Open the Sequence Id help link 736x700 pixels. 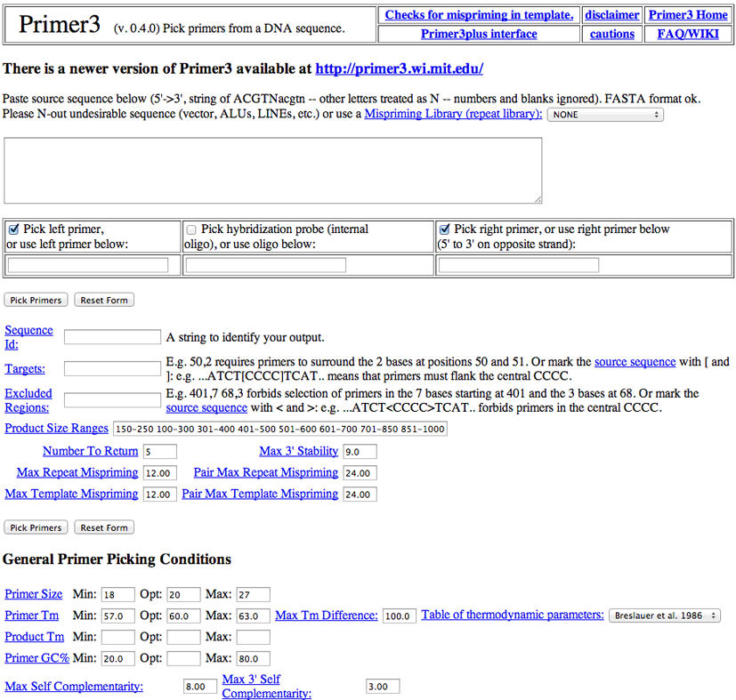tap(28, 337)
